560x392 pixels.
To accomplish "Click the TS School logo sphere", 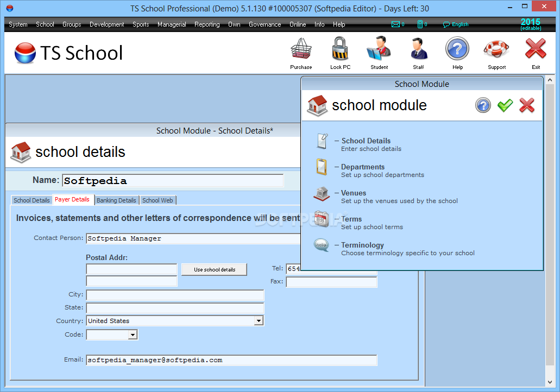I will point(25,53).
